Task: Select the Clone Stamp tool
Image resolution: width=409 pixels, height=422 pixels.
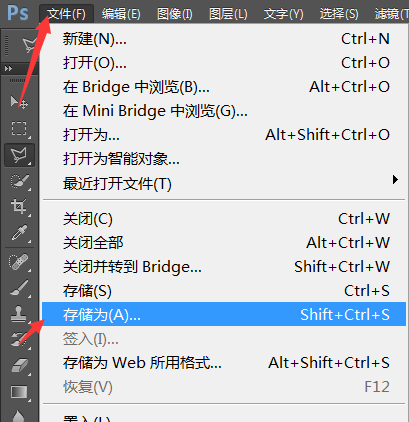Action: 19,314
